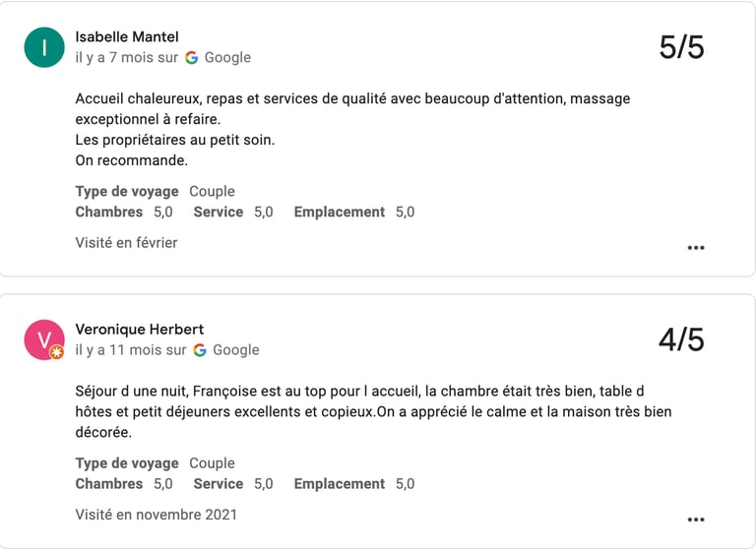
Task: Click Isabelle's review text about 'Accueil chaleureux'
Action: (x=352, y=98)
